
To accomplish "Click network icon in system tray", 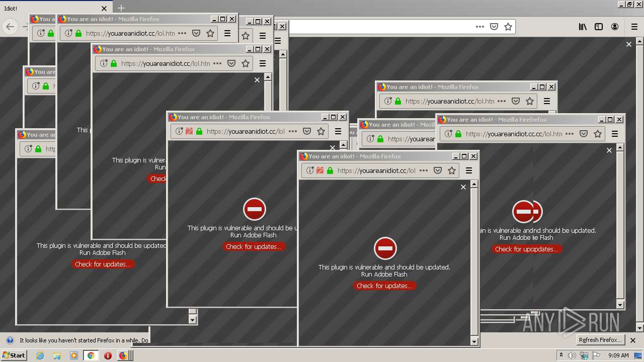I will 584,355.
